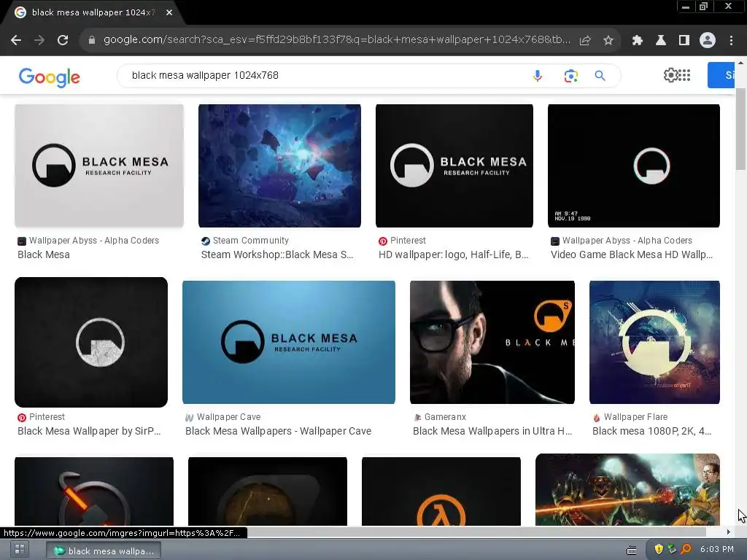This screenshot has height=560, width=747.
Task: Open the Chrome Labs flask icon
Action: pyautogui.click(x=661, y=40)
